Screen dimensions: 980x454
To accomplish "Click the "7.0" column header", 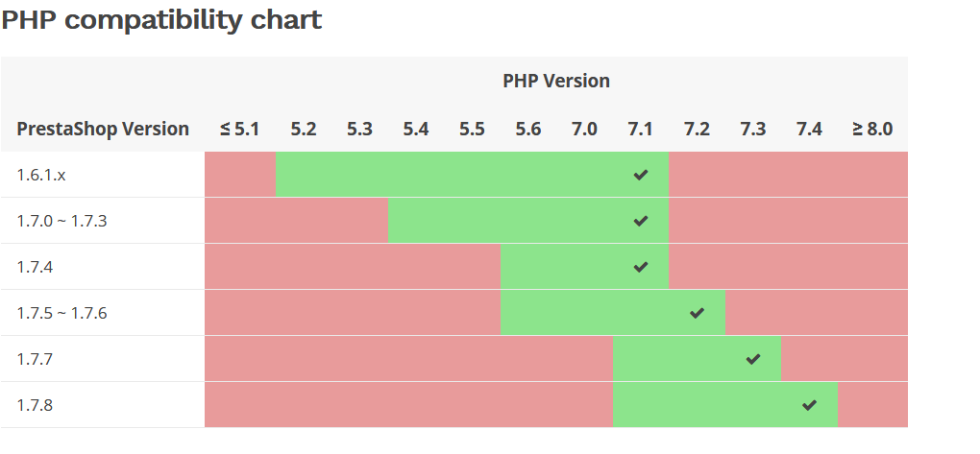I will [584, 129].
